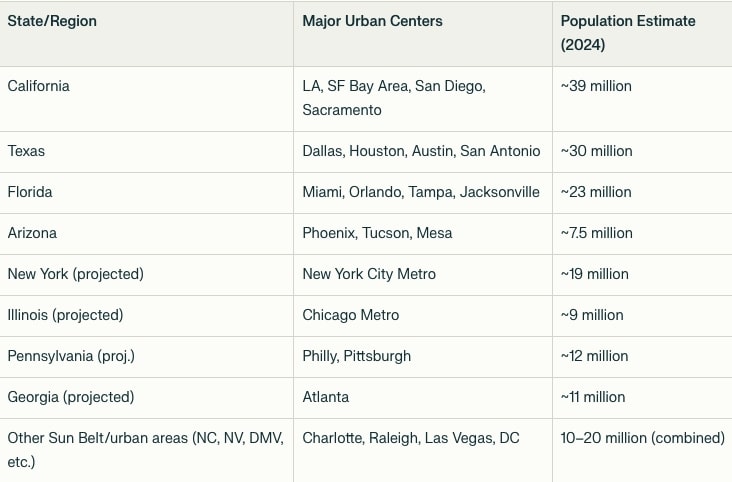Select the Arizona row label

32,233
